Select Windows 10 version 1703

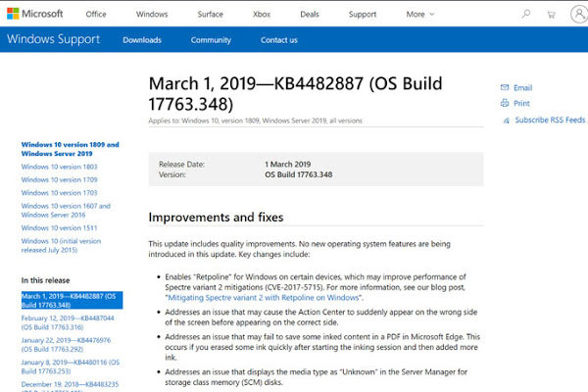59,193
